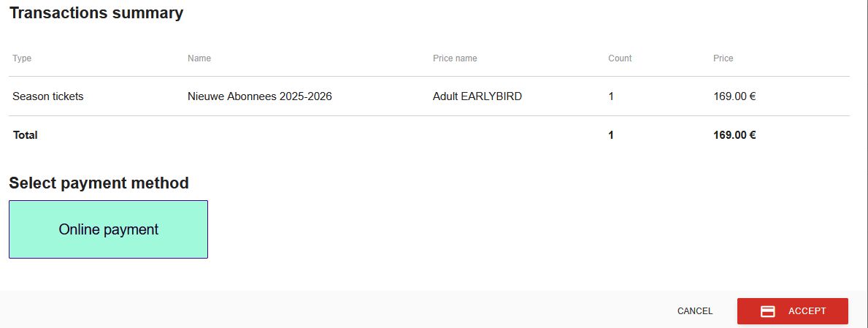The height and width of the screenshot is (328, 868).
Task: Click the Transactions summary heading
Action: point(96,12)
